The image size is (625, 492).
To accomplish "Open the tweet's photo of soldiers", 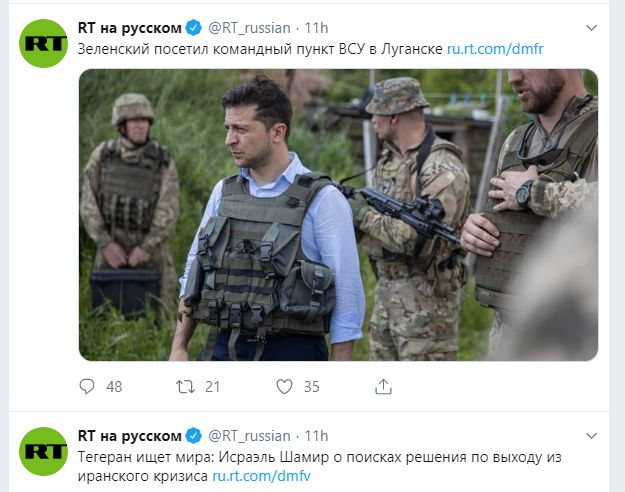I will tap(338, 215).
